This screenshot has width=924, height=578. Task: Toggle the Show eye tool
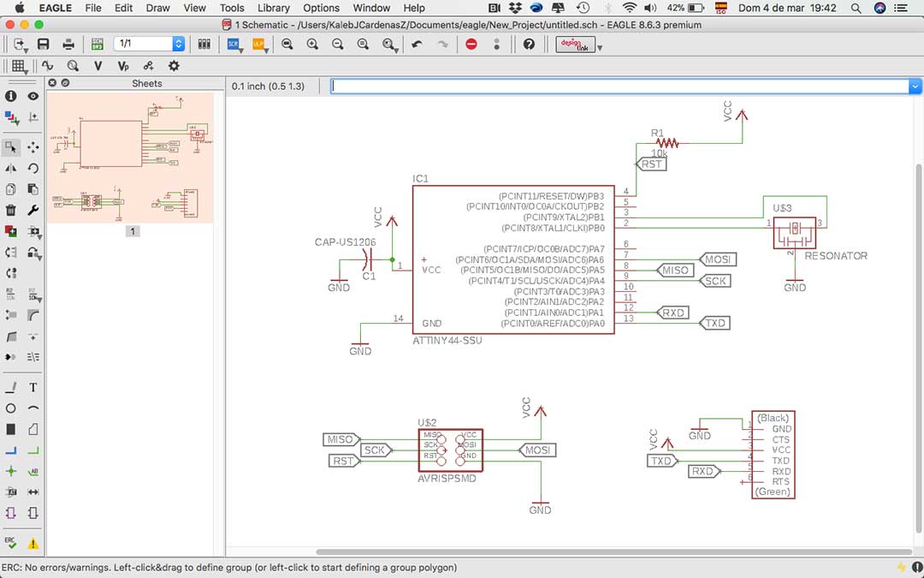[x=33, y=96]
